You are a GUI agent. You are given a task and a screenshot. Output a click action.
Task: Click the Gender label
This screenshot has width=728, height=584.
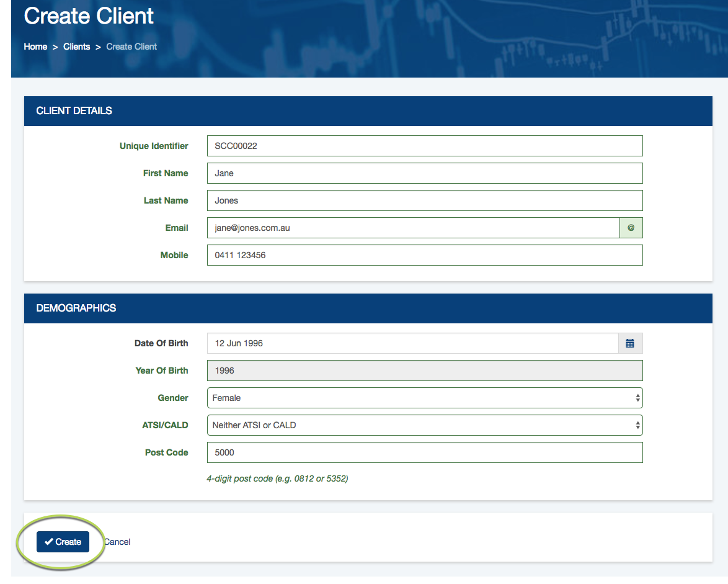tap(173, 398)
